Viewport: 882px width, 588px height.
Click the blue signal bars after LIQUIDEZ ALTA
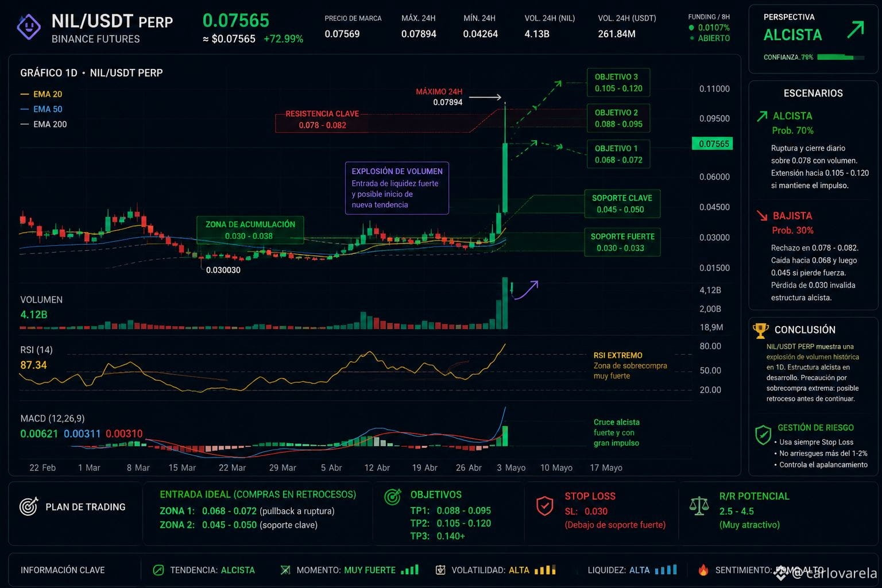[666, 570]
